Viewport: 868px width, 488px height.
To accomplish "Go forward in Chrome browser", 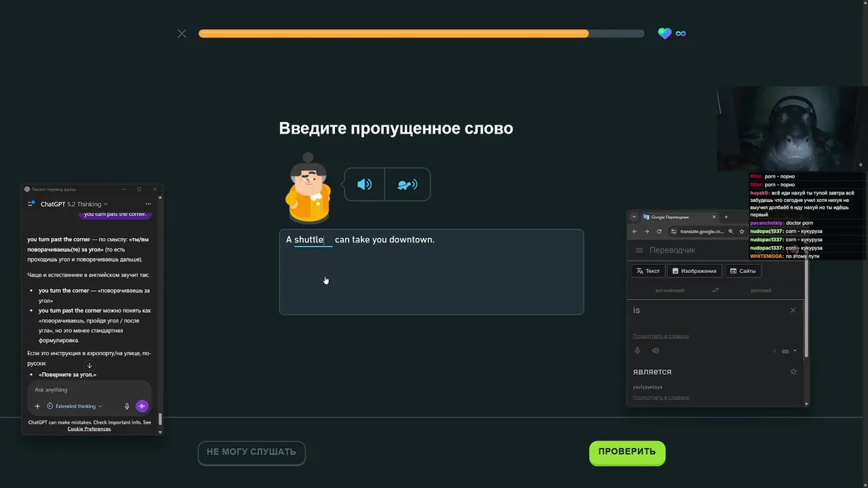I will point(646,231).
